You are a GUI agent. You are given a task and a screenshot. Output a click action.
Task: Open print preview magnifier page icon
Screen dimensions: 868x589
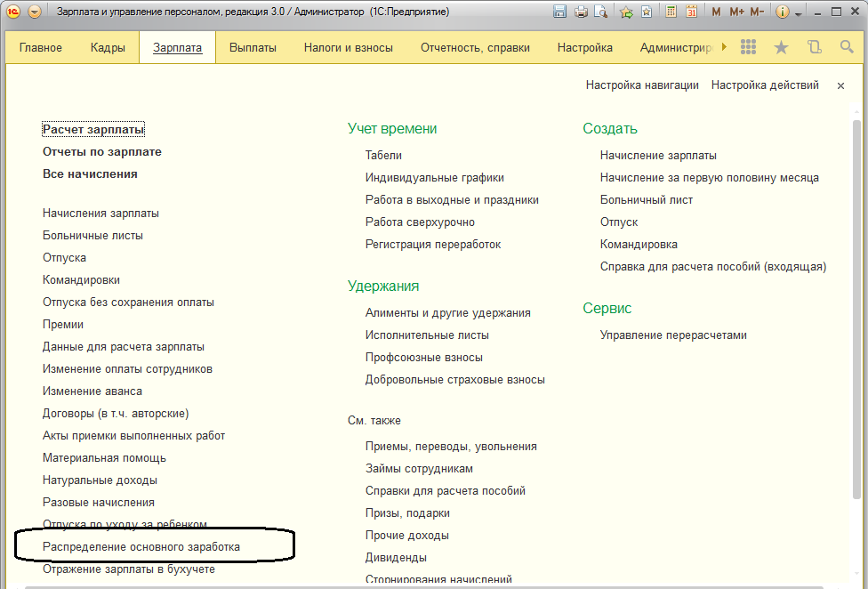[601, 12]
